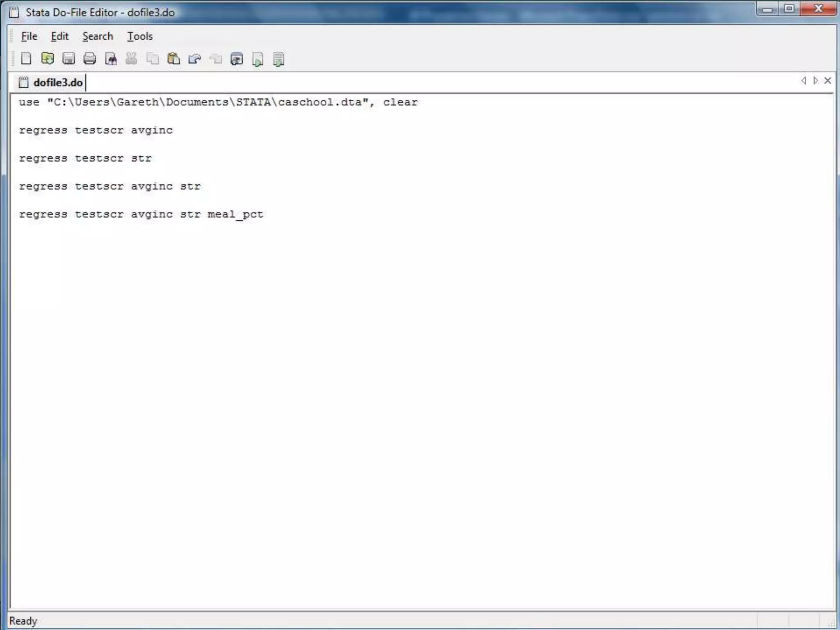Screen dimensions: 840x630
Task: Click the word meal_pct in editor
Action: pyautogui.click(x=235, y=214)
